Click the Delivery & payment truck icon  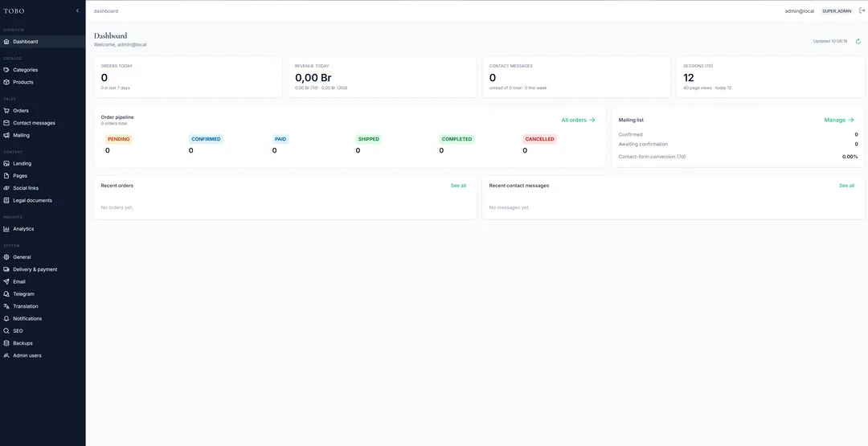tap(6, 269)
